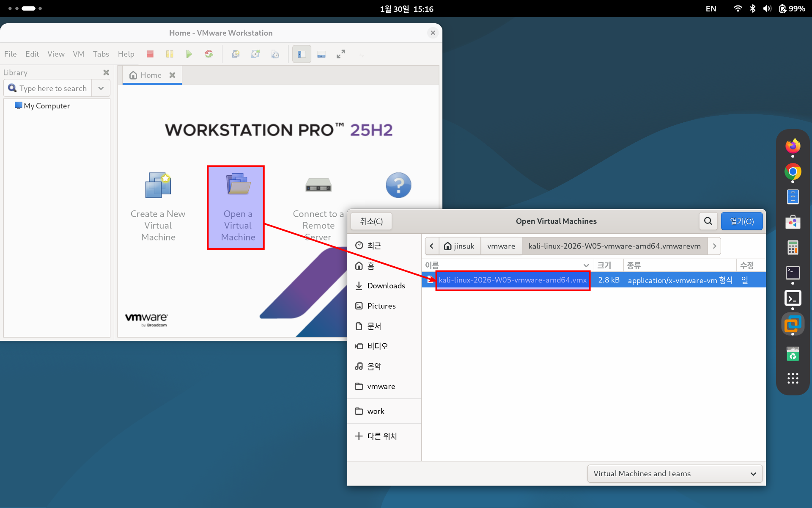Viewport: 812px width, 508px height.
Task: Close the Home tab
Action: coord(172,75)
